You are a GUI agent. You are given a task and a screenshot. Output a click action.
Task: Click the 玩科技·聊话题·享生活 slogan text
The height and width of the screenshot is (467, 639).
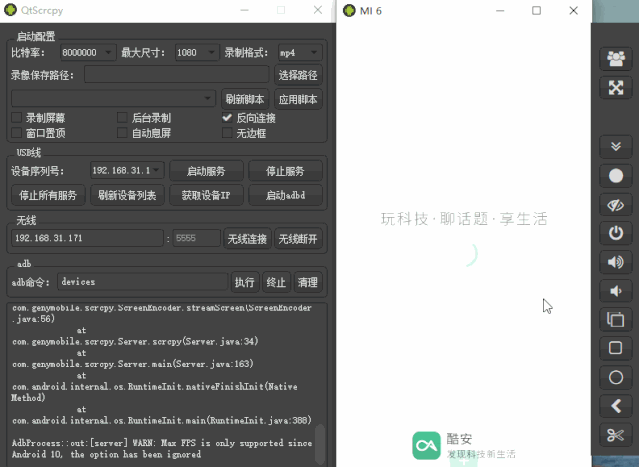[464, 219]
